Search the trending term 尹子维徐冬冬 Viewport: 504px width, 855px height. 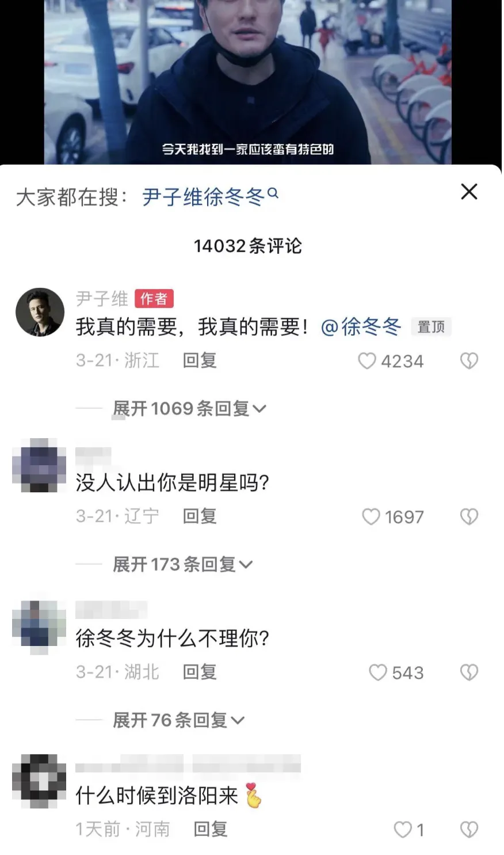coord(203,197)
